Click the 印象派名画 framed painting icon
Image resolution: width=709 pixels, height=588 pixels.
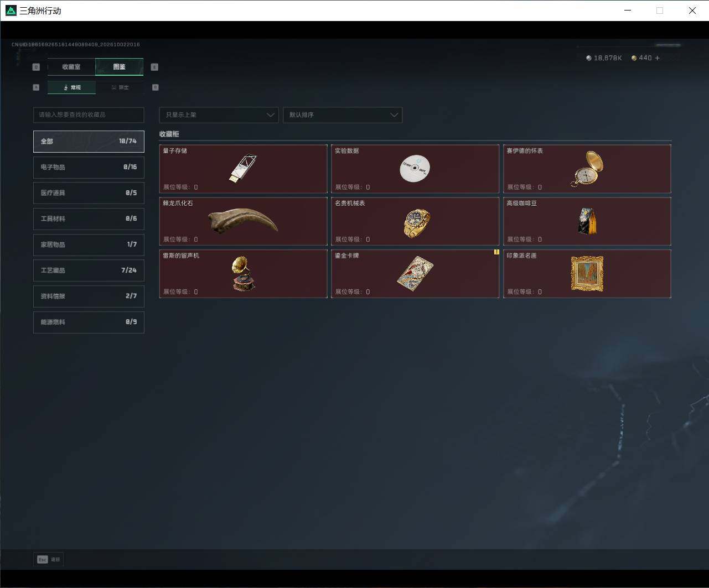coord(587,273)
